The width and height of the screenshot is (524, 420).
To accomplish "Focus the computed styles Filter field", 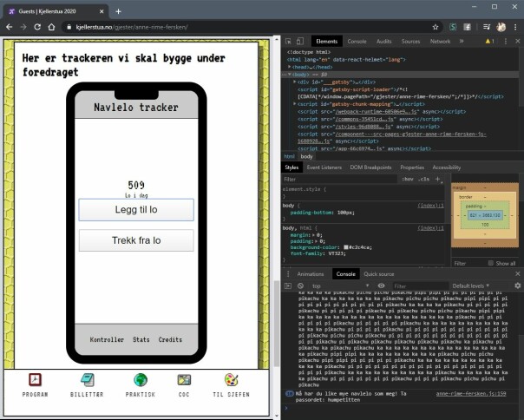I will pos(468,264).
